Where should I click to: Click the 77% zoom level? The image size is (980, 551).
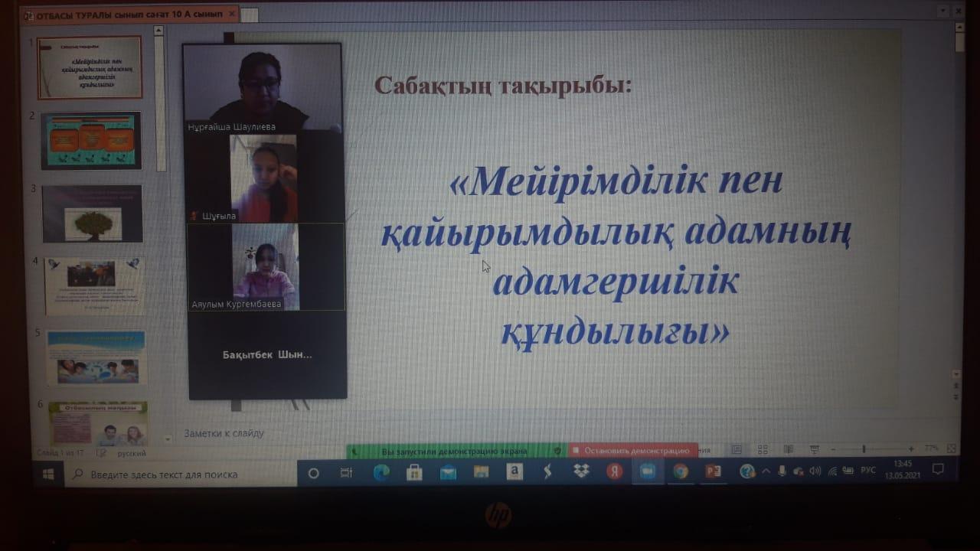[x=932, y=449]
